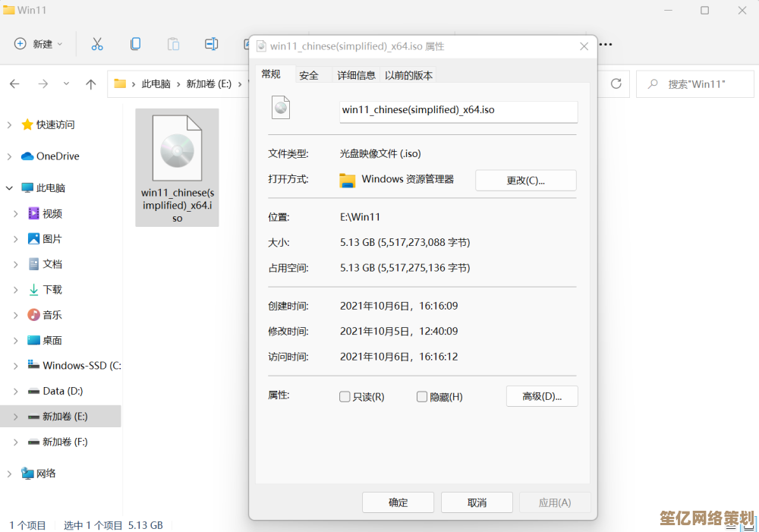The width and height of the screenshot is (759, 532).
Task: Expand the Windows-SSD (C:) chevron
Action: click(15, 366)
